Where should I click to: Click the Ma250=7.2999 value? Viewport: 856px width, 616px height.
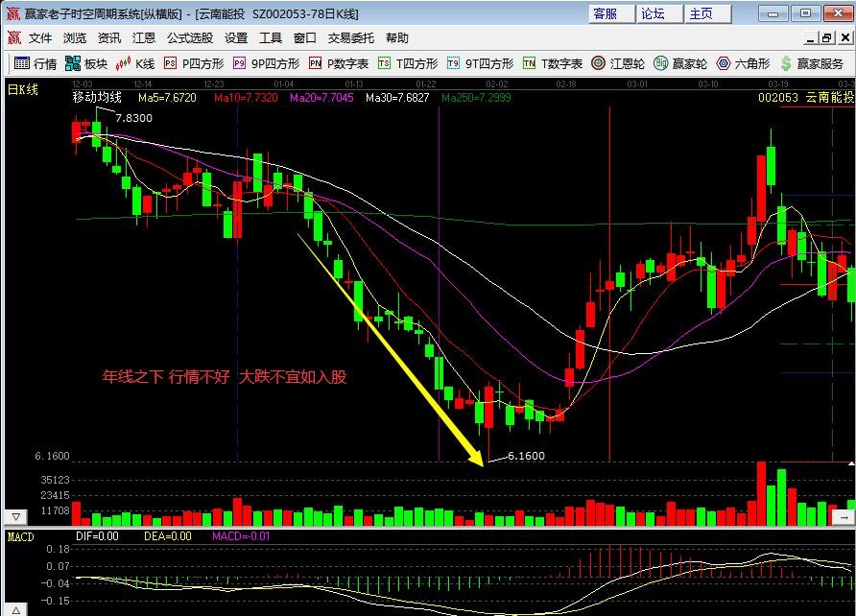coord(476,98)
